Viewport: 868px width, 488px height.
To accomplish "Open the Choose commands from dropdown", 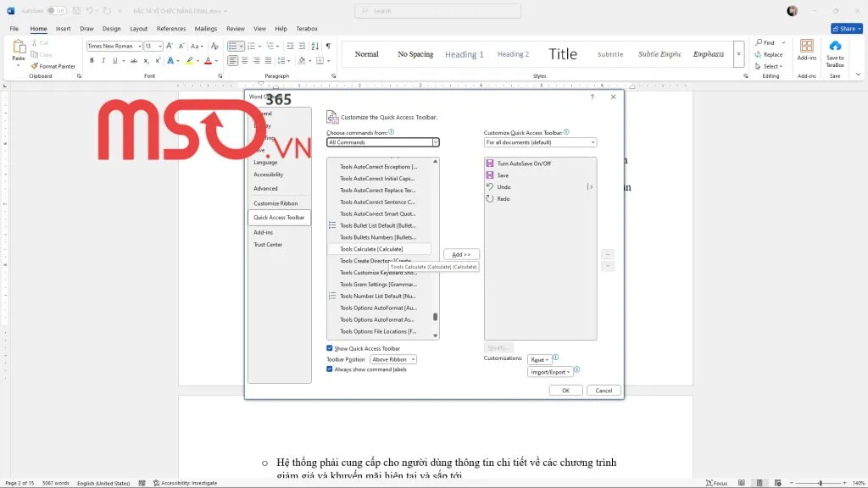I will [383, 142].
